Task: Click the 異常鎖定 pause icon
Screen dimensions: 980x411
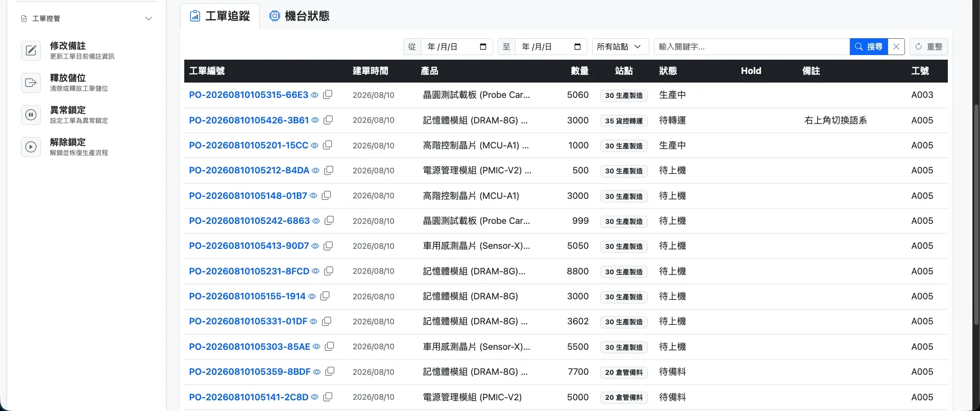Action: (x=31, y=115)
